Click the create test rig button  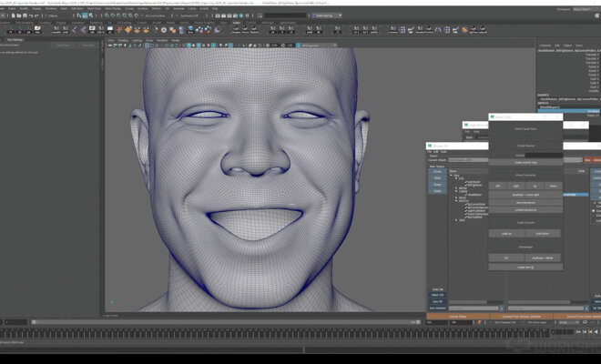pyautogui.click(x=525, y=267)
